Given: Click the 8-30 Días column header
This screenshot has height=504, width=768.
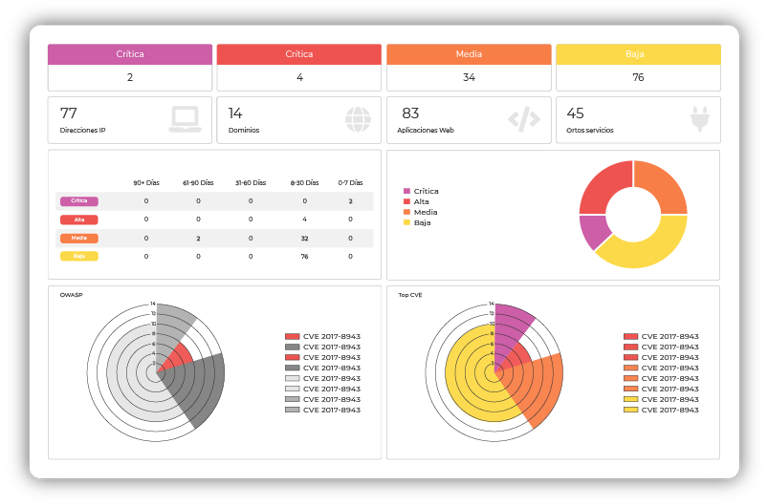Looking at the screenshot, I should click(x=305, y=183).
